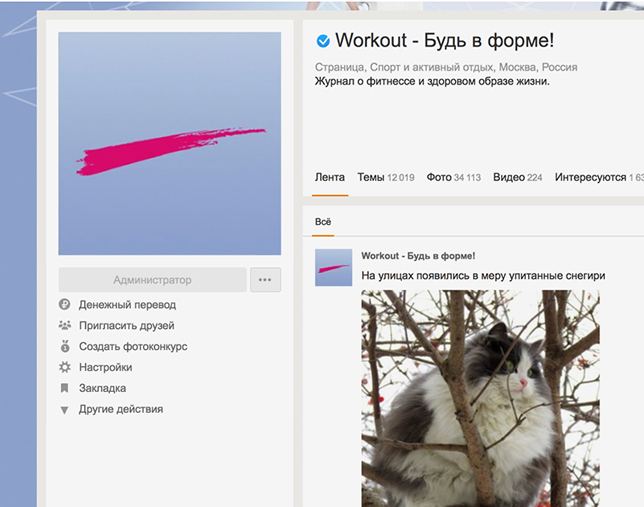Click post text about упитанные снегири
Screen dimensions: 644x507
pyautogui.click(x=483, y=276)
